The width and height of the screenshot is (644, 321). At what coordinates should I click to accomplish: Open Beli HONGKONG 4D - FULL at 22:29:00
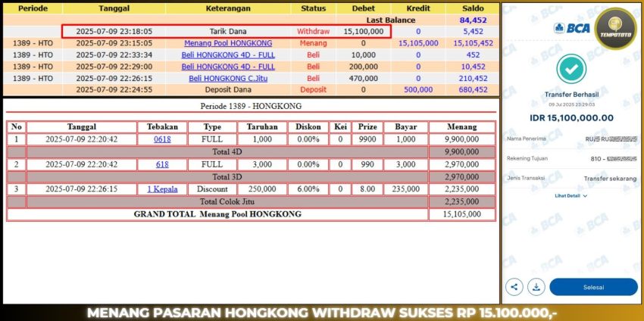228,67
